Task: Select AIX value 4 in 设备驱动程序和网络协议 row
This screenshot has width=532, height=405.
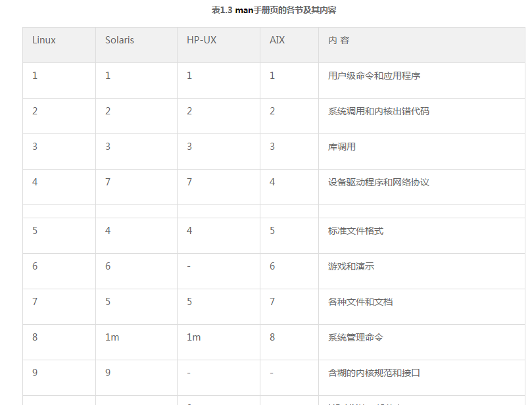Action: click(272, 182)
